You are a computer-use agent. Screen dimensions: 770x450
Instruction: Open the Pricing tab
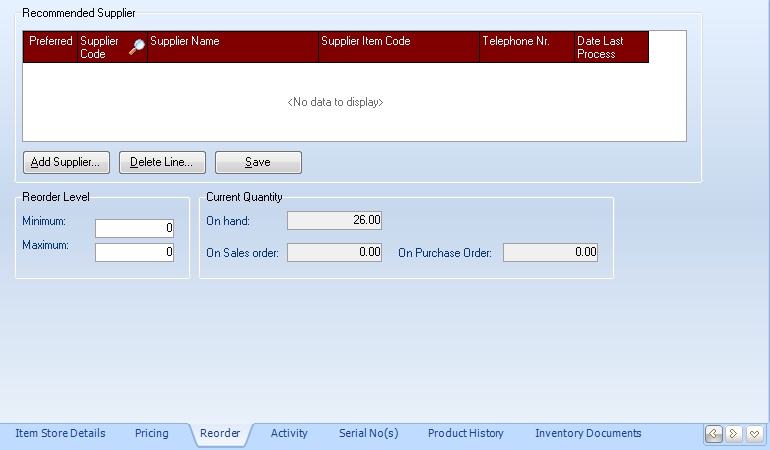point(152,433)
